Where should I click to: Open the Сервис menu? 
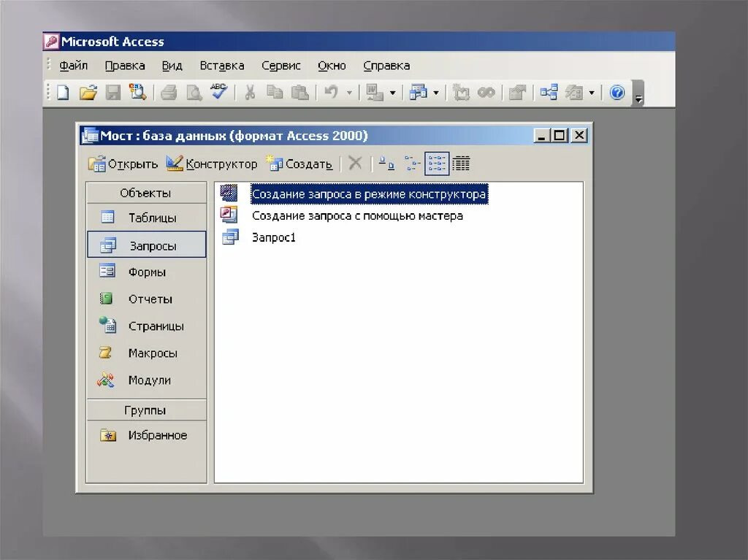[281, 66]
